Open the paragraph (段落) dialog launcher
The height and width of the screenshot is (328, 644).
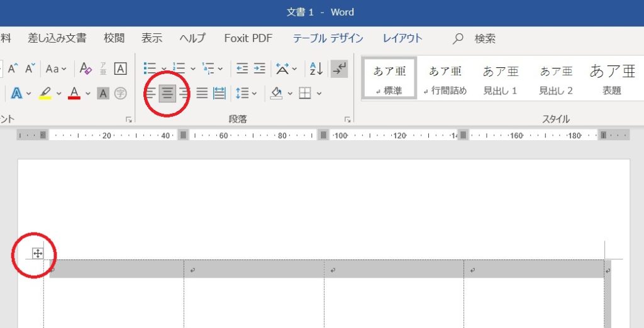coord(347,119)
